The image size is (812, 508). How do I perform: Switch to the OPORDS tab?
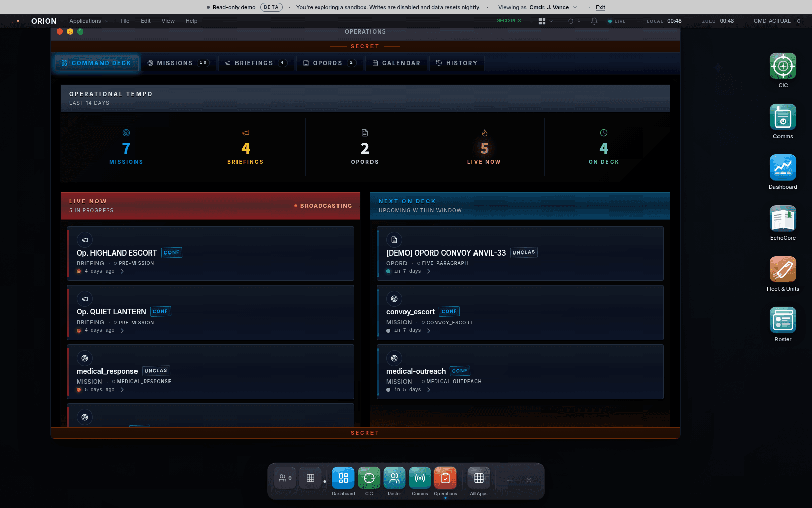pyautogui.click(x=330, y=63)
